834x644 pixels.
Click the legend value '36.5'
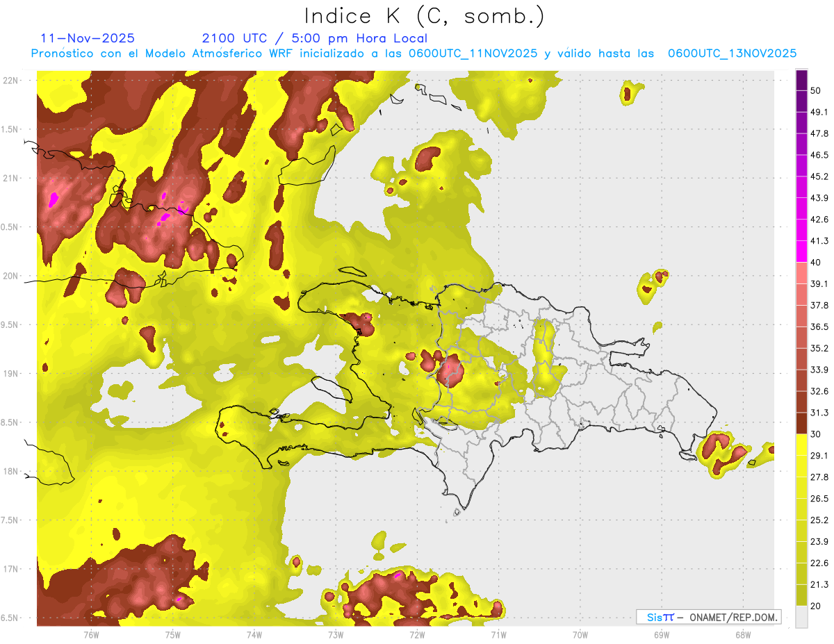click(x=819, y=327)
